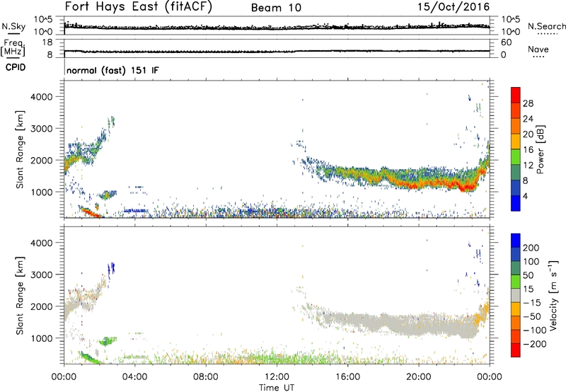
Task: Click the '60' Nave axis value
Action: pos(507,42)
